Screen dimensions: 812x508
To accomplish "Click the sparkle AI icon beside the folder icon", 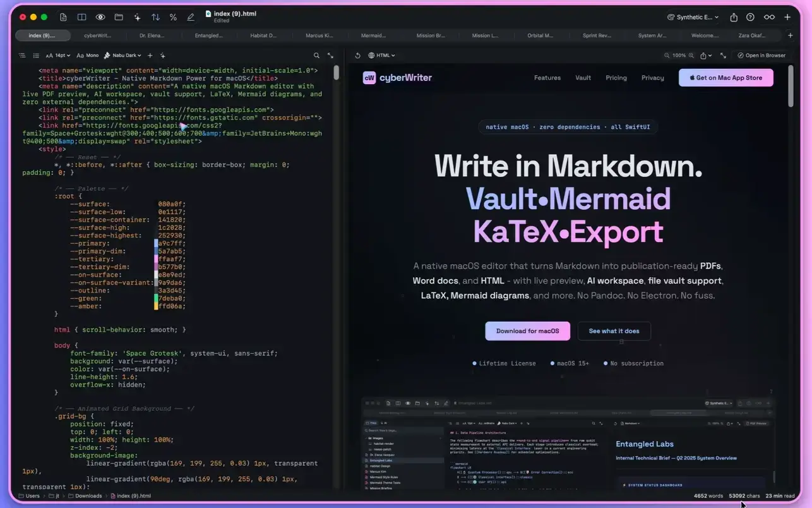I will point(137,17).
